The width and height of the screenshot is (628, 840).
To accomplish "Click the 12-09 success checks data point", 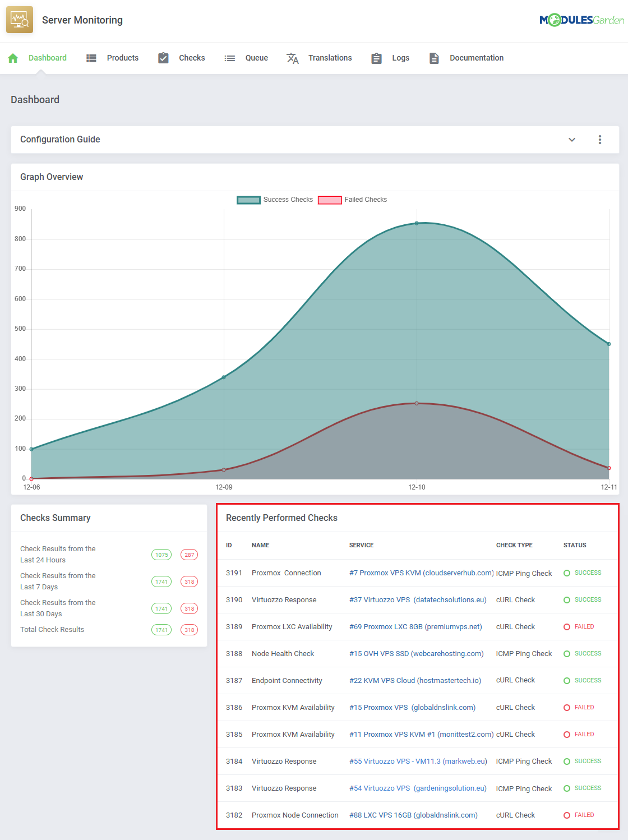I will (224, 377).
